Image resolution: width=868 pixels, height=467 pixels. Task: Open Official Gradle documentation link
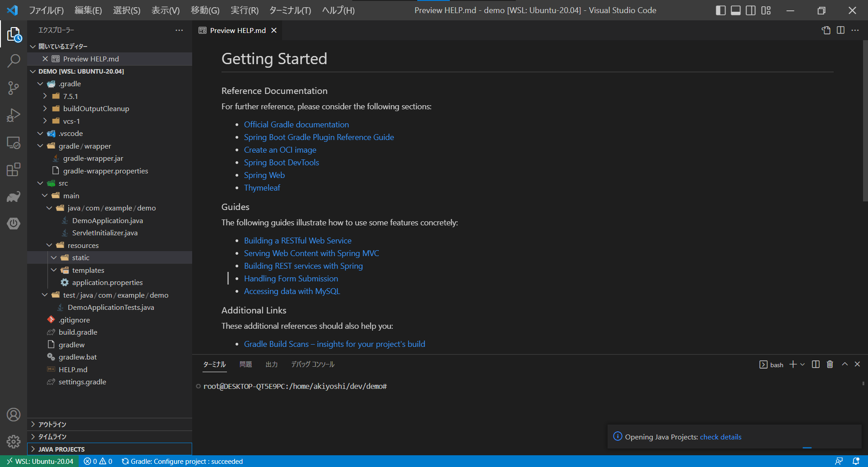tap(297, 125)
